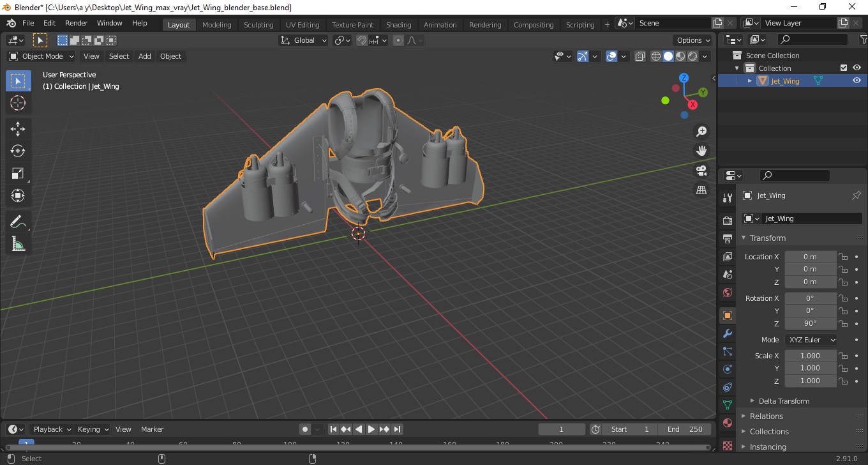Open the rotation Mode XYZ Euler dropdown

coord(811,340)
